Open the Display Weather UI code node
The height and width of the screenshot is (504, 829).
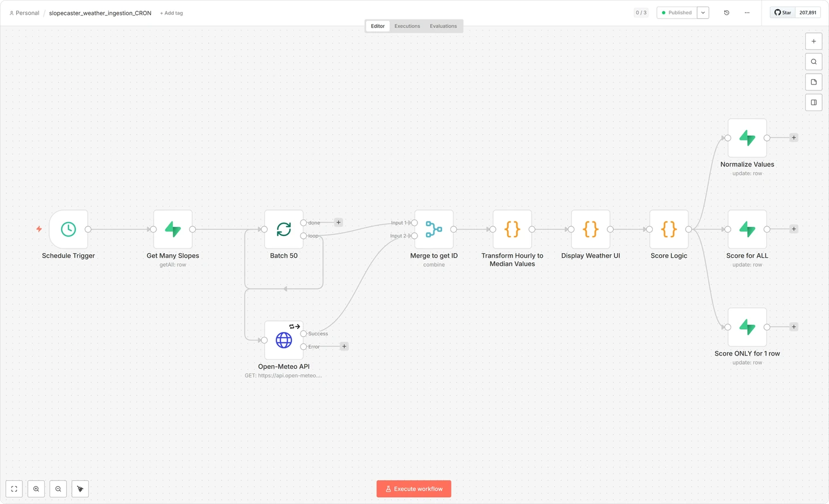[x=591, y=229]
